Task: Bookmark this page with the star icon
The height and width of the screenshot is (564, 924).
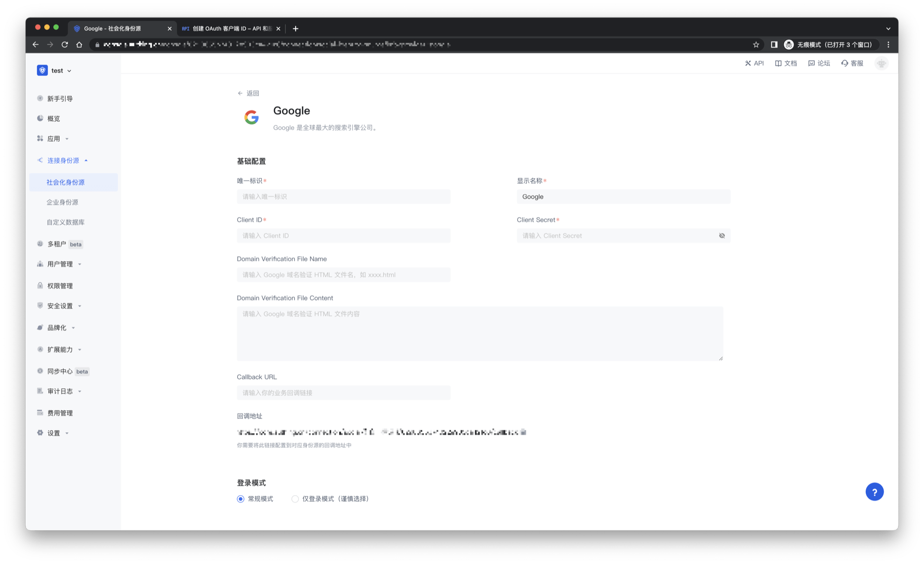Action: tap(756, 44)
